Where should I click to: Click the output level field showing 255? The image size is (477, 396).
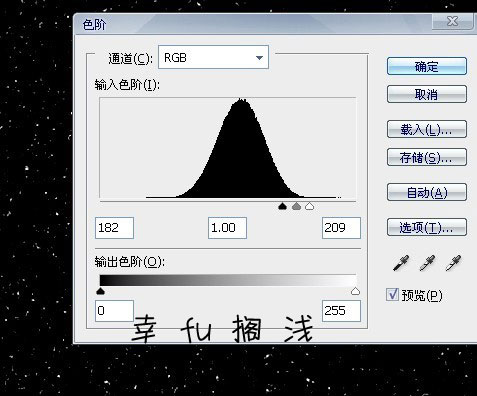point(341,311)
